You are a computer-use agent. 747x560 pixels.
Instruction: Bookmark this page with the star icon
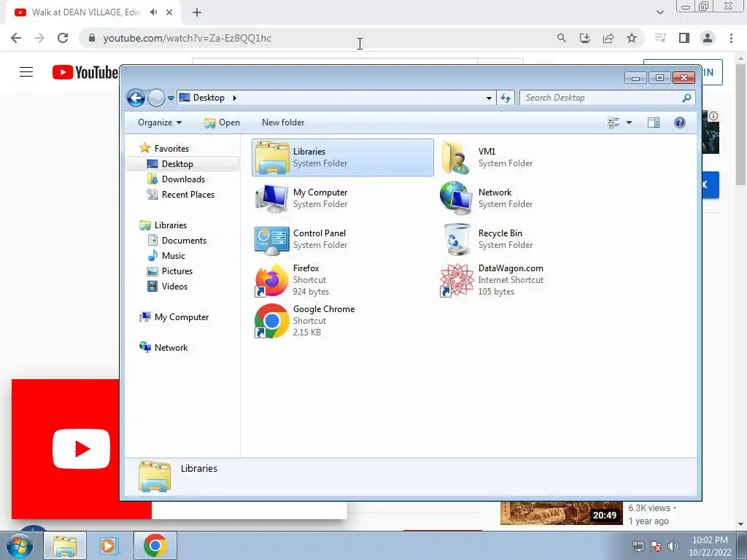coord(632,38)
